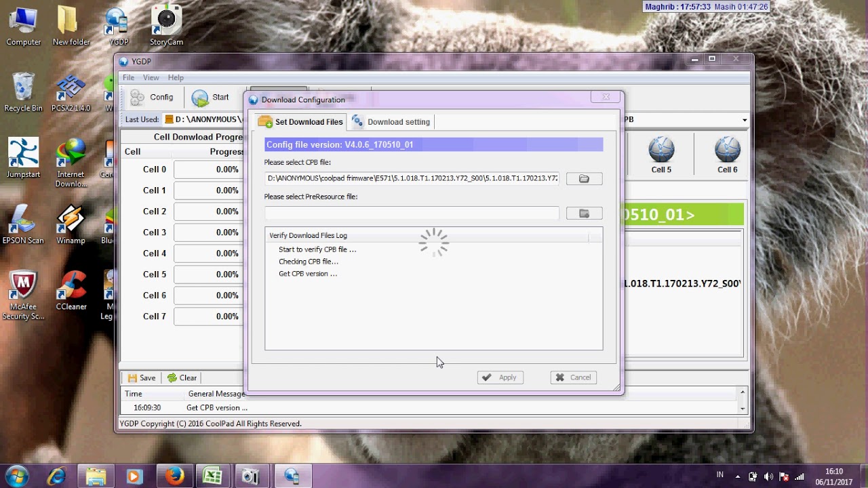This screenshot has height=488, width=868.
Task: Click the volume icon in system tray
Action: click(768, 476)
